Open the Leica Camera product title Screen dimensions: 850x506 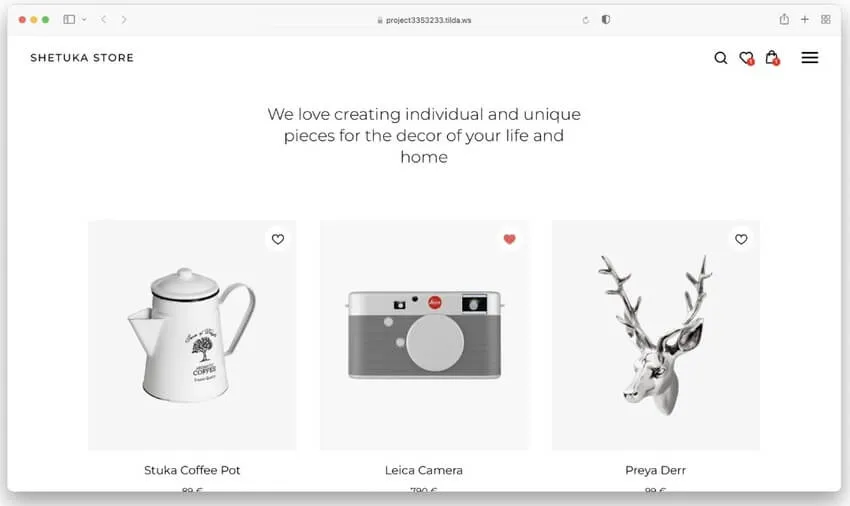pos(424,470)
